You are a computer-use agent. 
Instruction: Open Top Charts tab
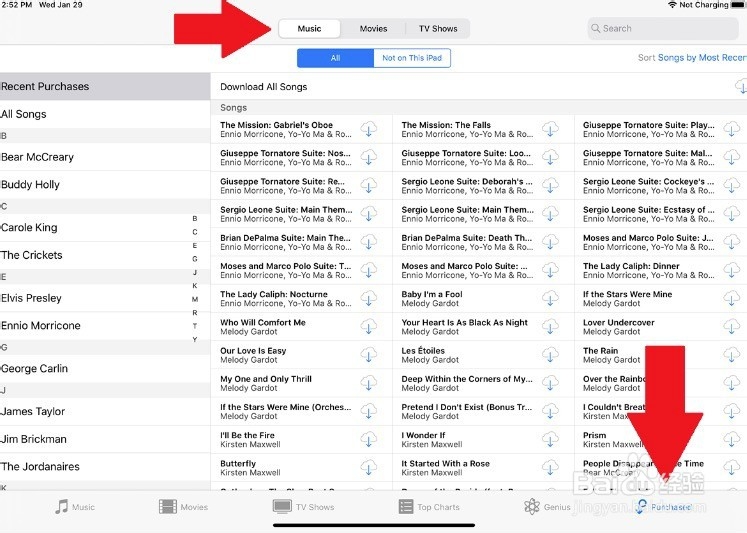pyautogui.click(x=429, y=507)
